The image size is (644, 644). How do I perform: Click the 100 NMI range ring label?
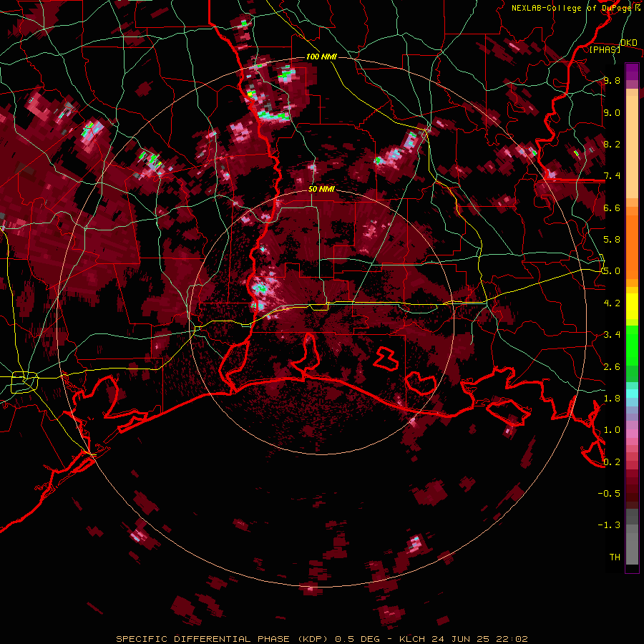[x=321, y=57]
